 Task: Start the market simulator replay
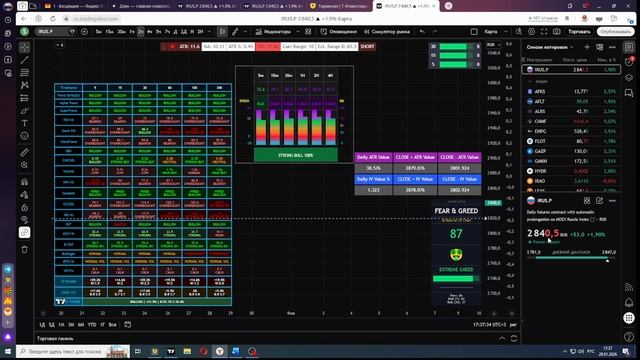[387, 31]
